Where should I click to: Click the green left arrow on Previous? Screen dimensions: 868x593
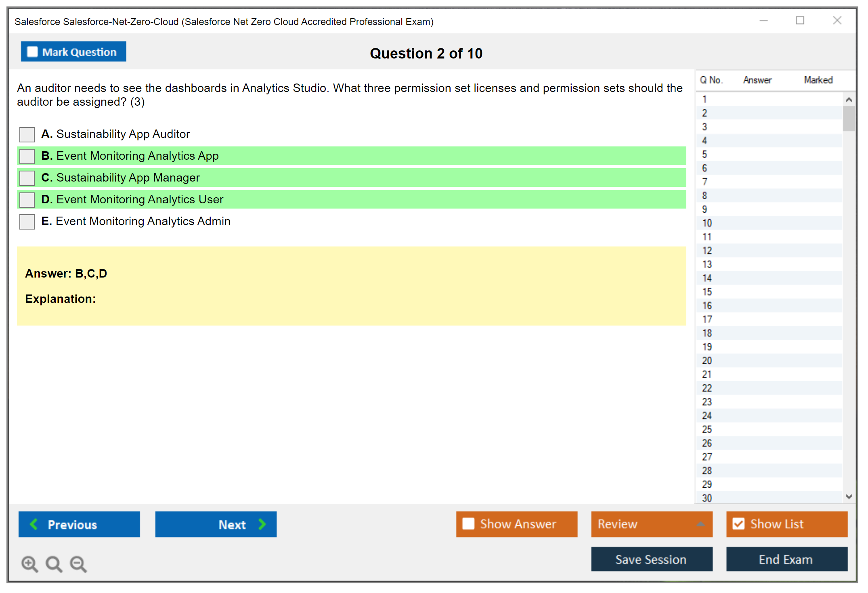[x=34, y=524]
